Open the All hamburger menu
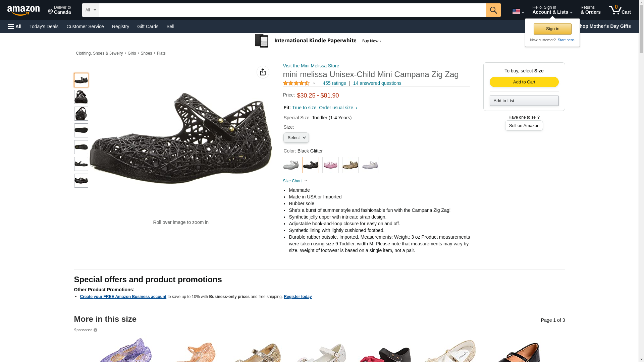 15,26
